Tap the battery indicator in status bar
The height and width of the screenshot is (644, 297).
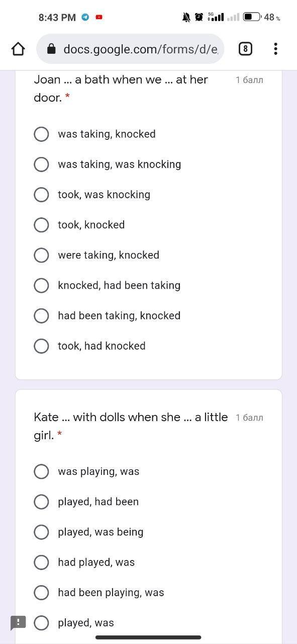(252, 17)
